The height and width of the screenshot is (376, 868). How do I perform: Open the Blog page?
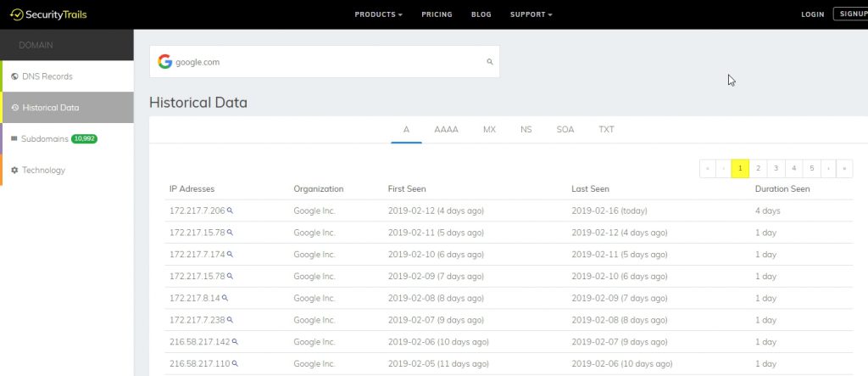481,14
